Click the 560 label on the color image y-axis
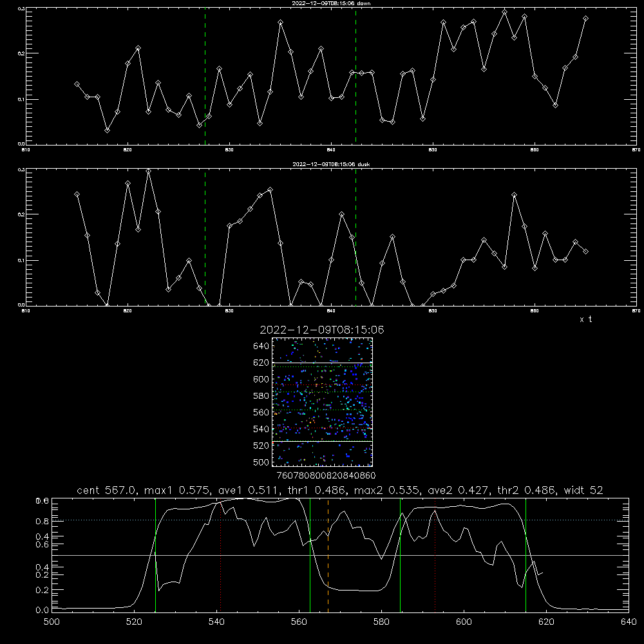Screen dimensions: 644x644 pyautogui.click(x=261, y=412)
